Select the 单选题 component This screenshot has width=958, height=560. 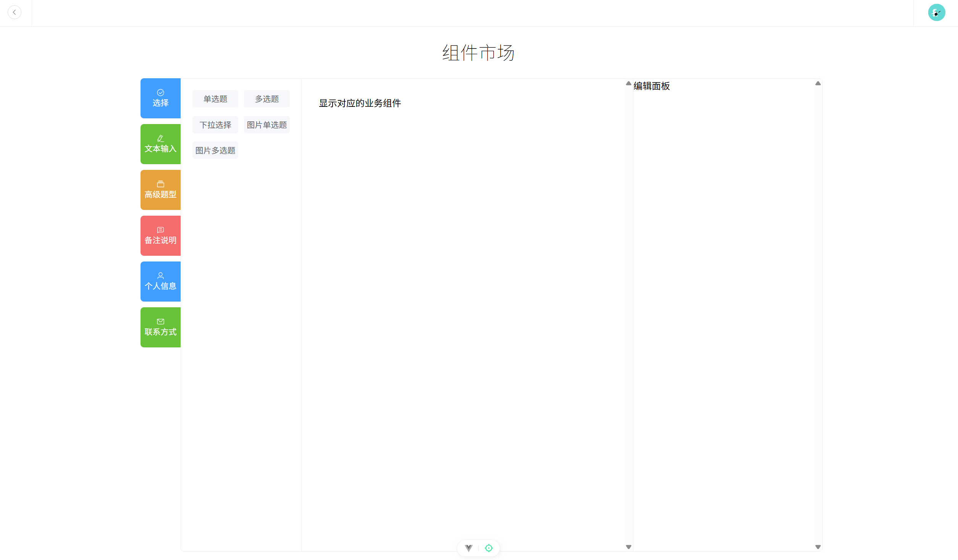coord(215,99)
